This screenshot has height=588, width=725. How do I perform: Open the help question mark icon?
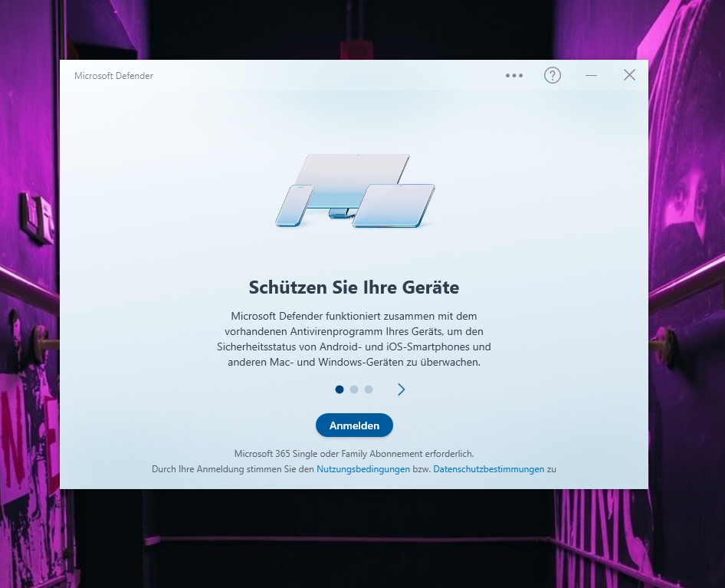point(552,75)
